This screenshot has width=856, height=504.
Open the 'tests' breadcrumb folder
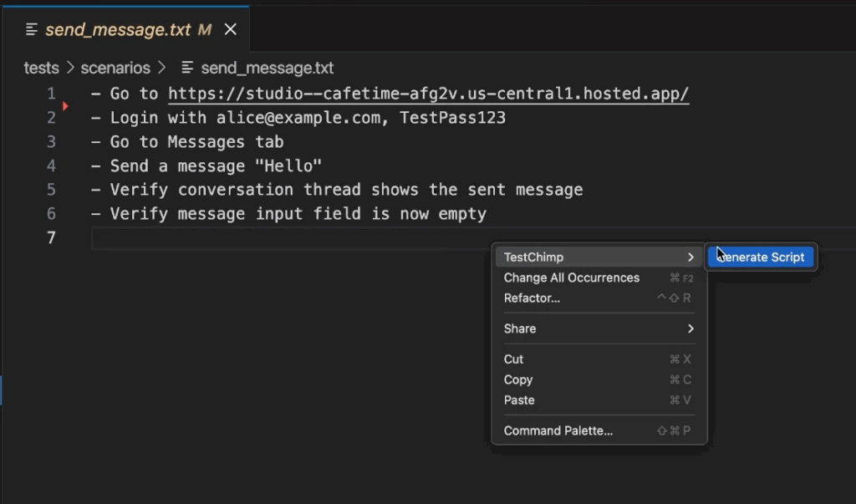41,68
